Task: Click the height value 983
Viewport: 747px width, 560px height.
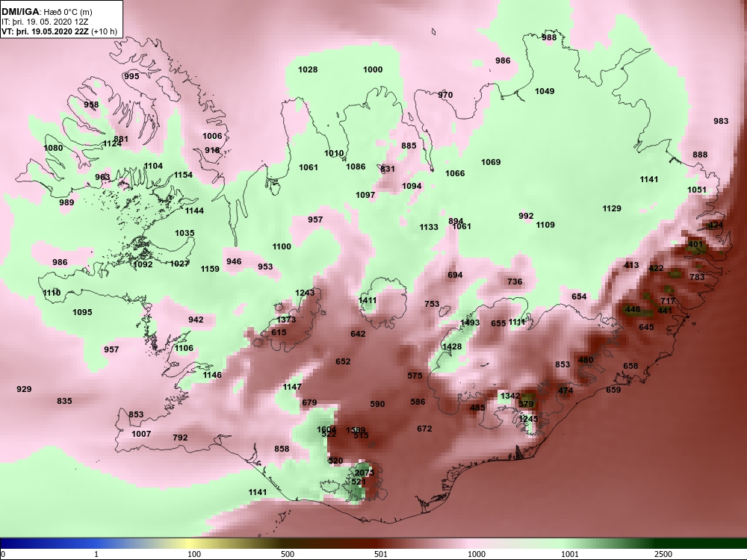Action: pyautogui.click(x=721, y=121)
